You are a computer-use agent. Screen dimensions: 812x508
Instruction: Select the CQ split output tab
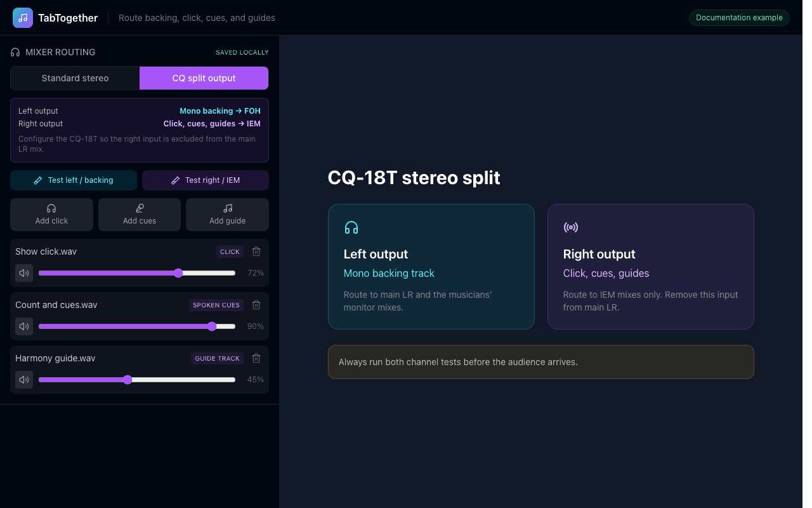coord(204,78)
